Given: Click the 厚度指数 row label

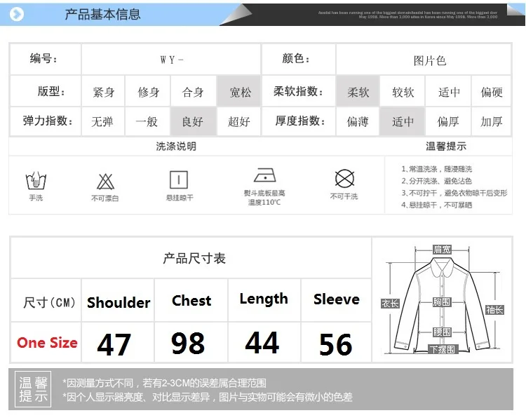Looking at the screenshot, I should (x=298, y=121).
